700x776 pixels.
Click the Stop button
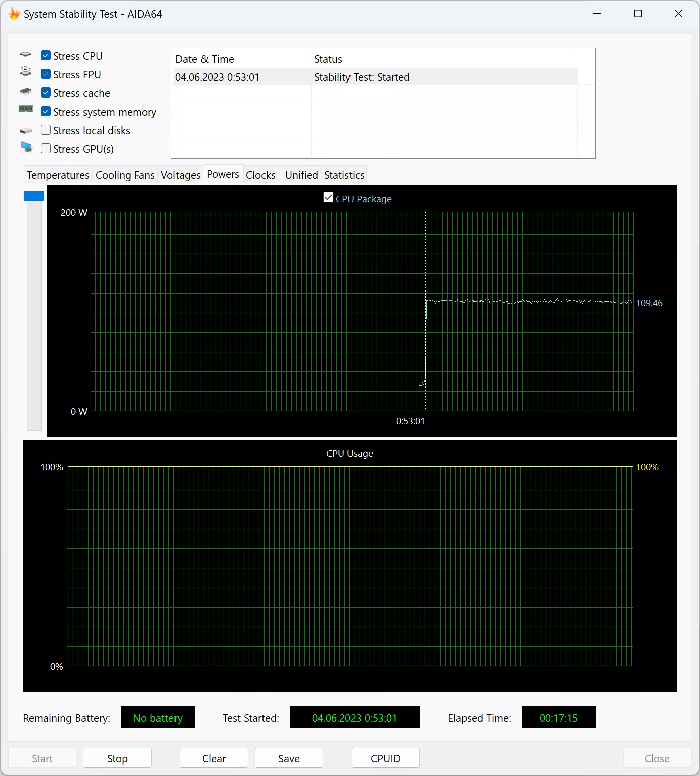click(x=117, y=758)
